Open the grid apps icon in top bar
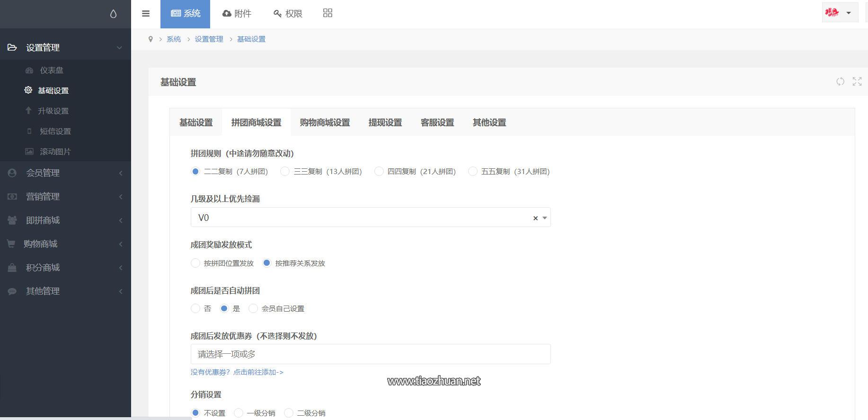Screen dimensions: 868x420 pyautogui.click(x=328, y=13)
